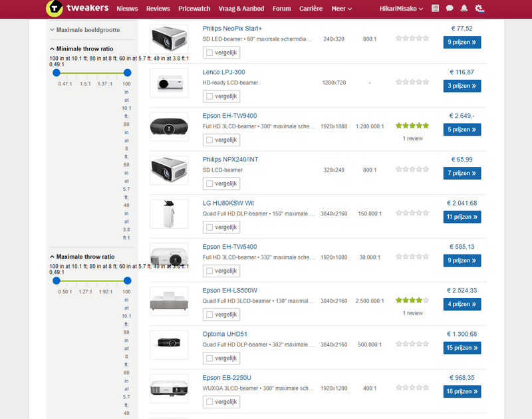The width and height of the screenshot is (532, 419).
Task: Open the Lenco LPJ-300 product link
Action: [223, 72]
